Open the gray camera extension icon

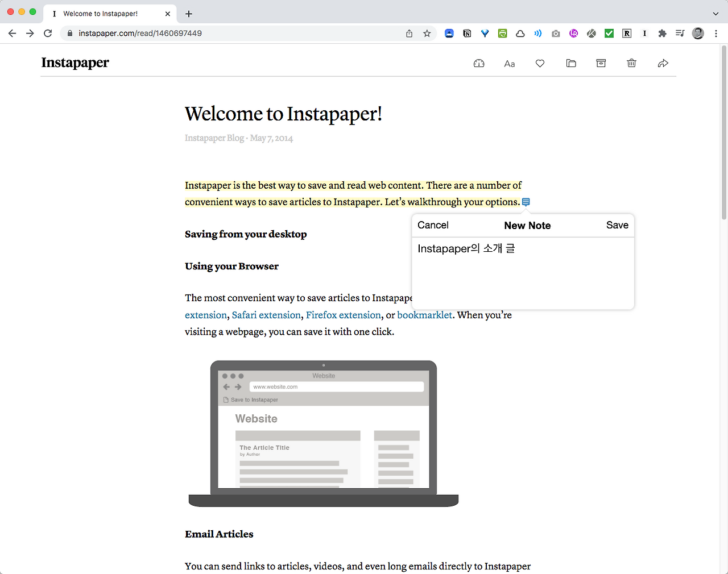(x=556, y=34)
